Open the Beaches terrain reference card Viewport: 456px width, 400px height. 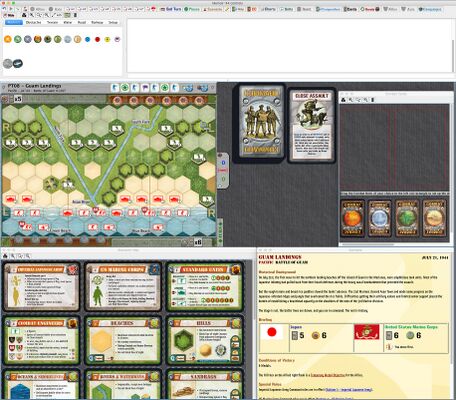pos(123,340)
